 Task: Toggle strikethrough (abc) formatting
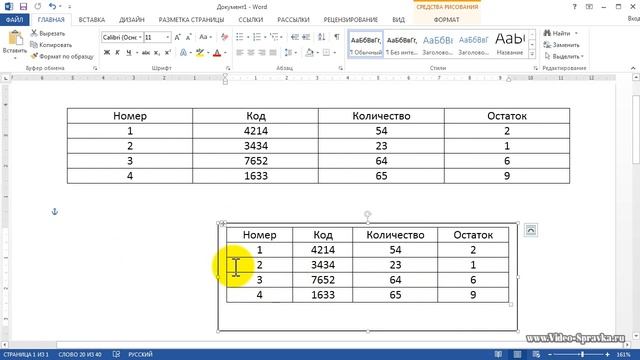[146, 53]
